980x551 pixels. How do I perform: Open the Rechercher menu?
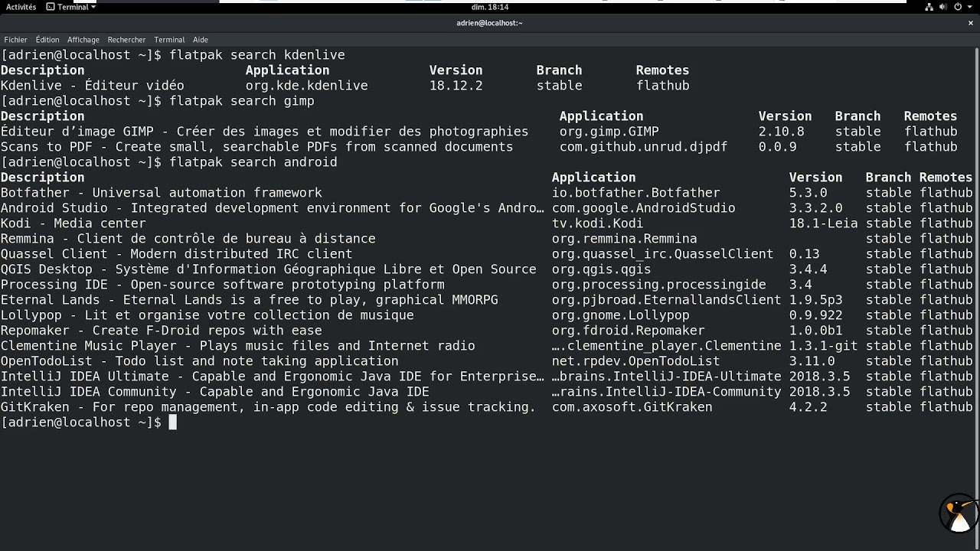pyautogui.click(x=126, y=40)
